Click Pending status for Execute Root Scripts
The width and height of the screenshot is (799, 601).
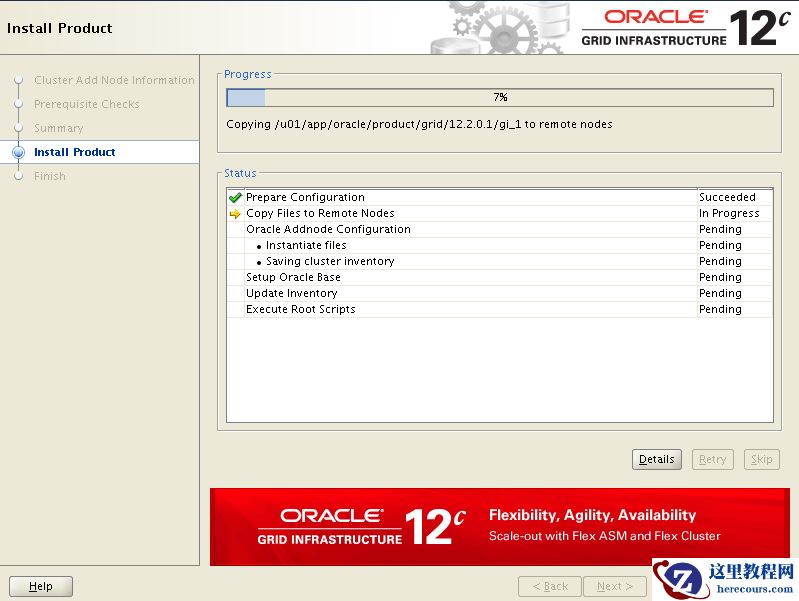tap(735, 309)
